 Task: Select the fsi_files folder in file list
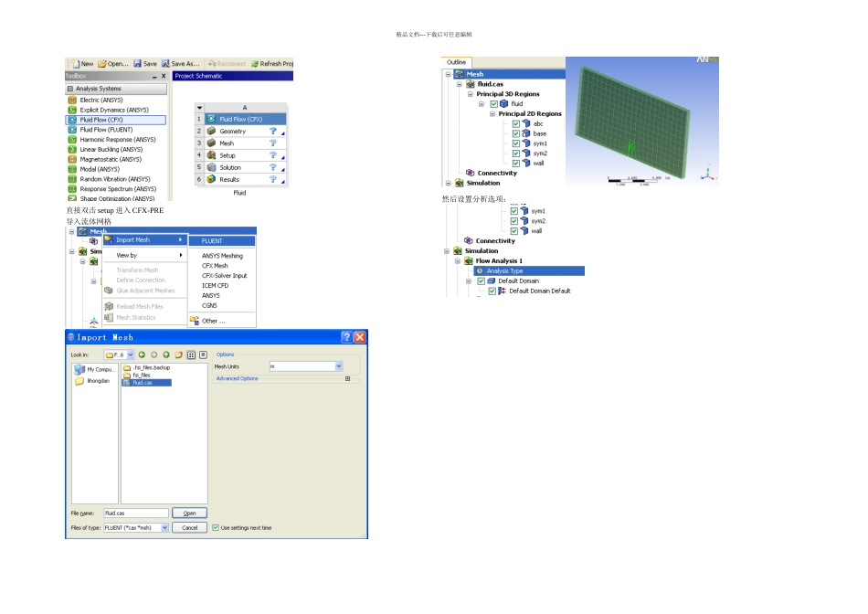coord(137,375)
